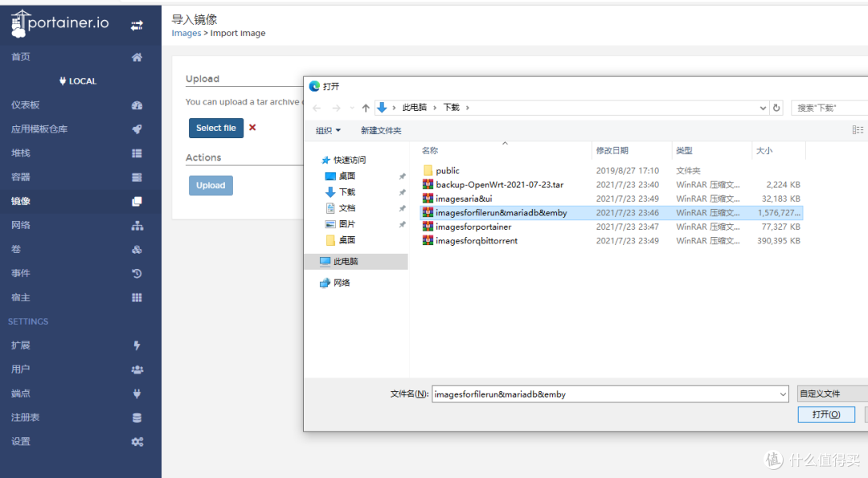The width and height of the screenshot is (868, 478).
Task: Select 文档 in navigation pane
Action: tap(341, 208)
